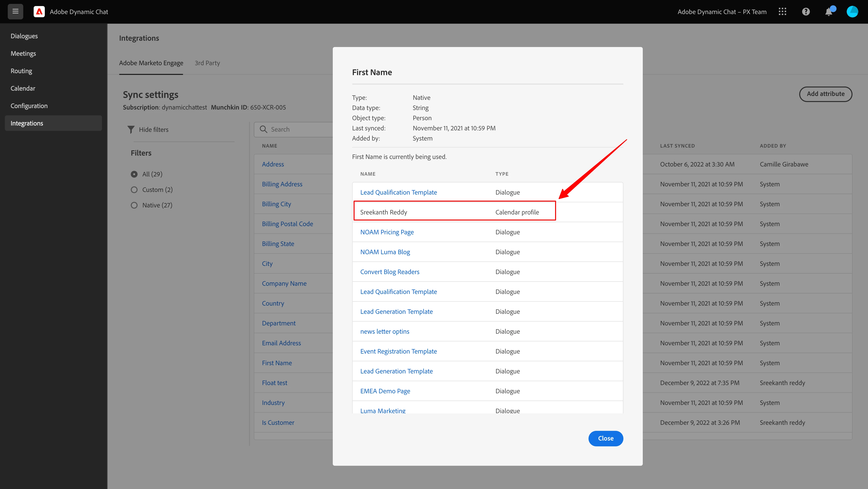
Task: Click the Add attribute button
Action: point(825,94)
